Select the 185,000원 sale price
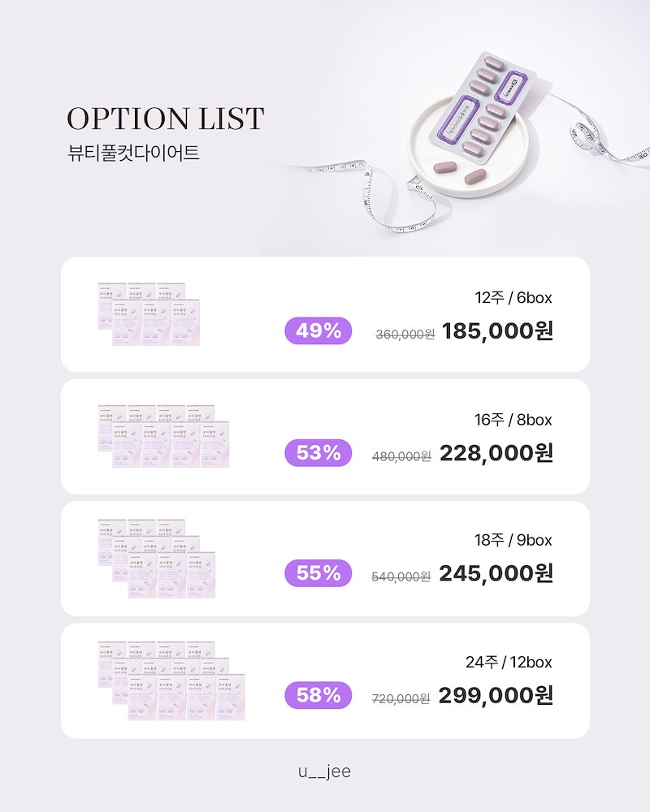 point(497,331)
